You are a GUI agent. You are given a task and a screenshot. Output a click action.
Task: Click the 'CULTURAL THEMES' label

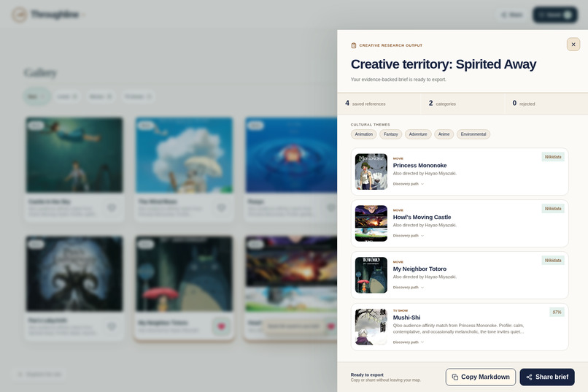[370, 125]
